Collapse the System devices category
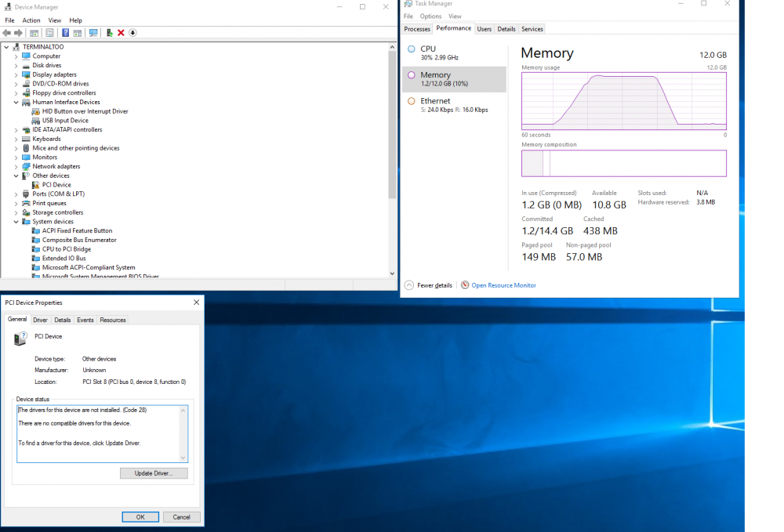Viewport: 784px width, 532px height. (16, 222)
